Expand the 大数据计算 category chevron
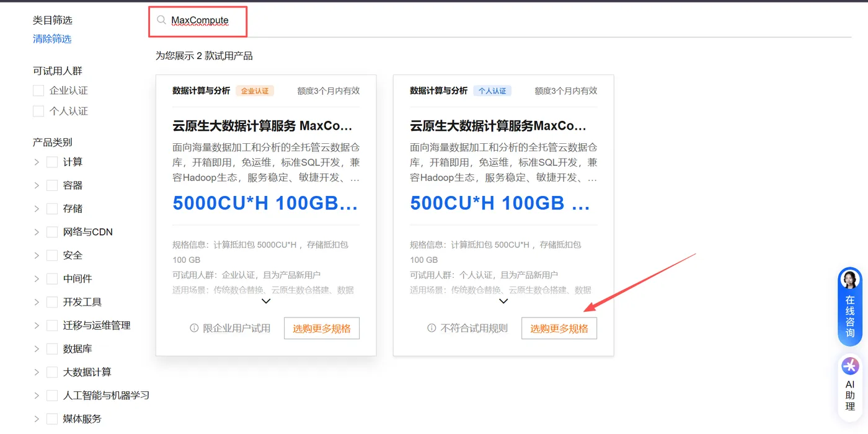868x434 pixels. pyautogui.click(x=36, y=372)
